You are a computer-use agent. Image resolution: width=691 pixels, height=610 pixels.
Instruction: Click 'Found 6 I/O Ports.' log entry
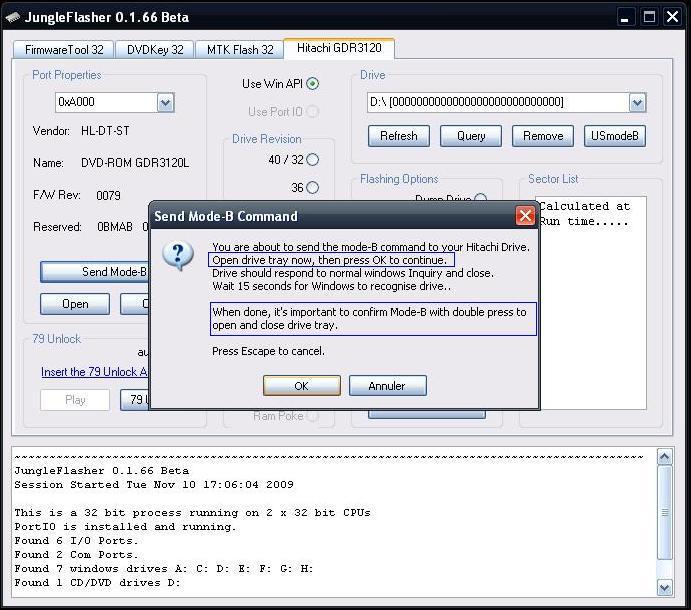point(76,540)
